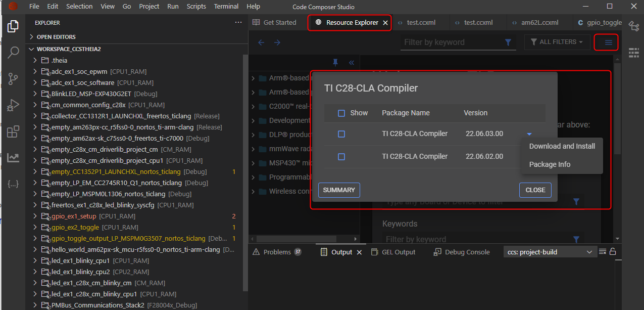The image size is (644, 310).
Task: Go forward in Resource Explorer
Action: 277,42
